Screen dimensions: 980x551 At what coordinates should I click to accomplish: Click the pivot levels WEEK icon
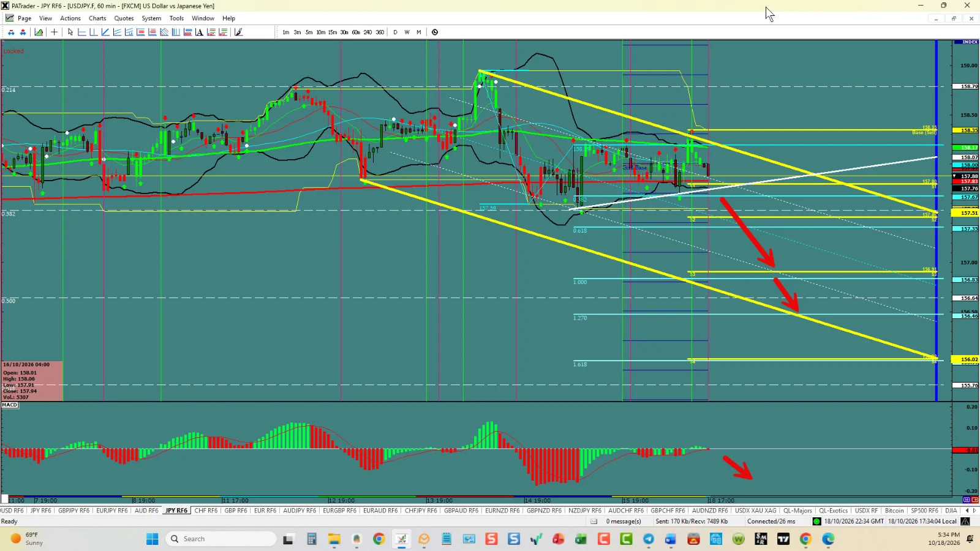pyautogui.click(x=223, y=32)
